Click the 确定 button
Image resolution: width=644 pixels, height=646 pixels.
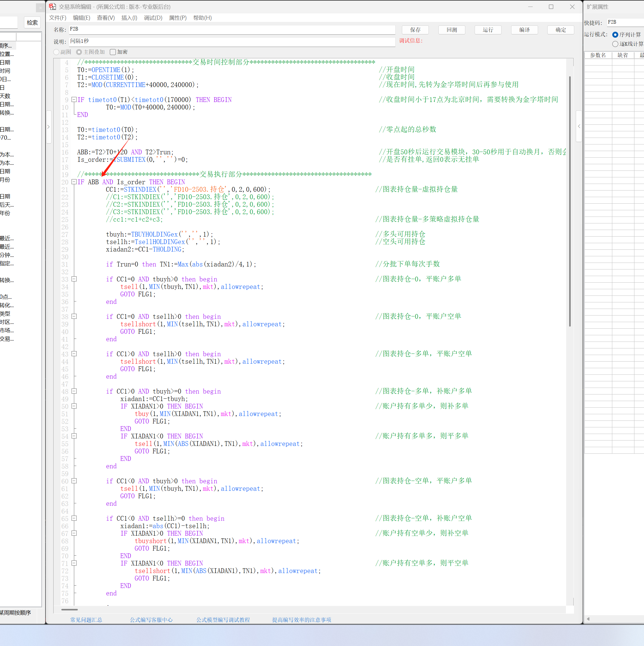pyautogui.click(x=561, y=30)
